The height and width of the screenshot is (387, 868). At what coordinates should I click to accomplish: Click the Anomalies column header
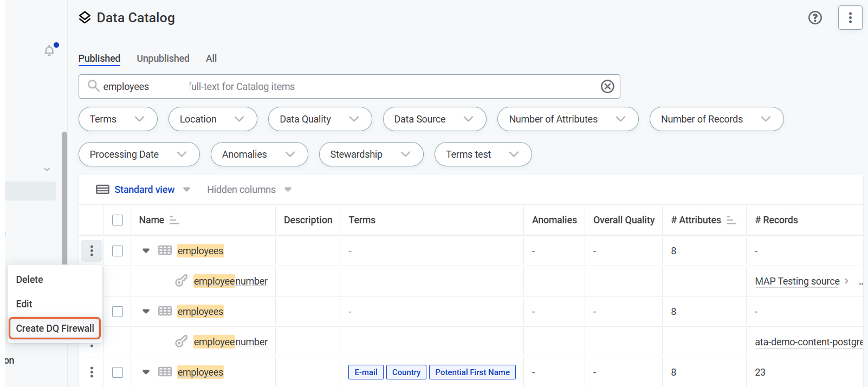click(x=554, y=220)
